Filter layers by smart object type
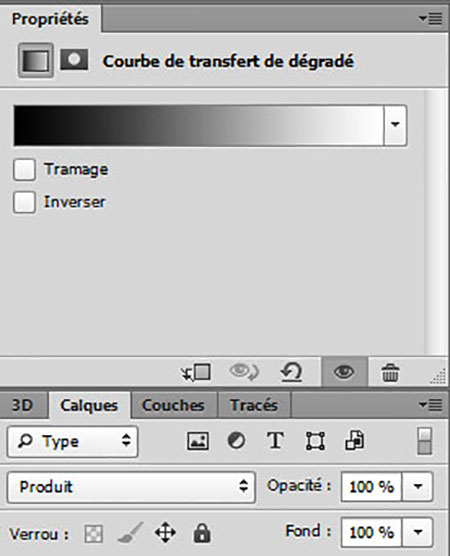Image resolution: width=450 pixels, height=556 pixels. click(x=355, y=441)
